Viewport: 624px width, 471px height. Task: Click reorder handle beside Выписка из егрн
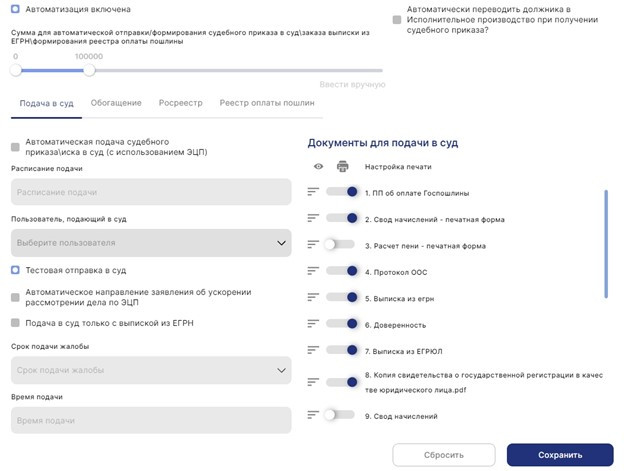313,298
